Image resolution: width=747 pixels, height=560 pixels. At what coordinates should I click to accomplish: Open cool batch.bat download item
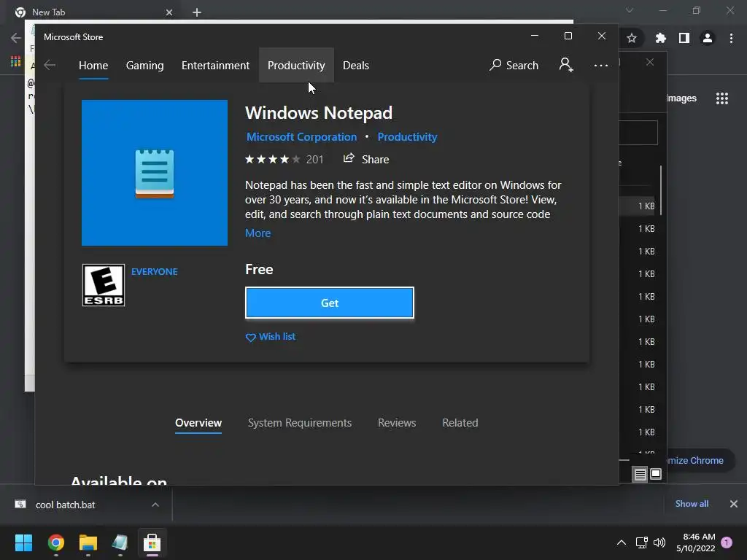66,505
